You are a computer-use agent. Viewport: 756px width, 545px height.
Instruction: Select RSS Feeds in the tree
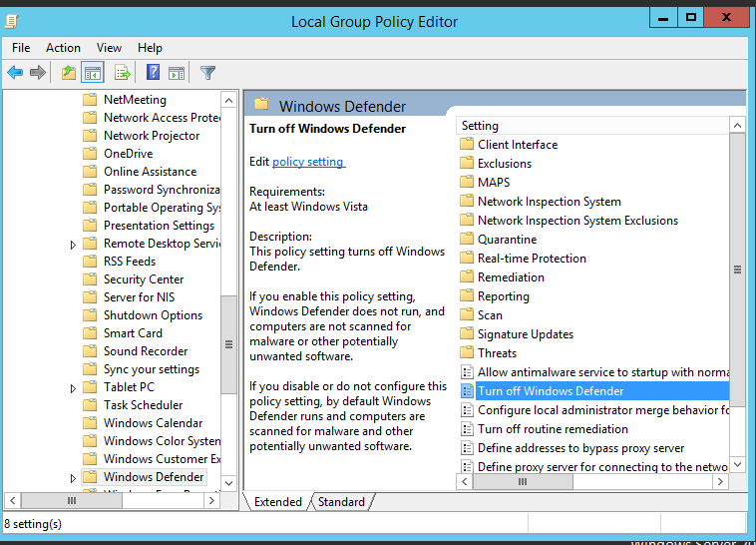click(130, 262)
